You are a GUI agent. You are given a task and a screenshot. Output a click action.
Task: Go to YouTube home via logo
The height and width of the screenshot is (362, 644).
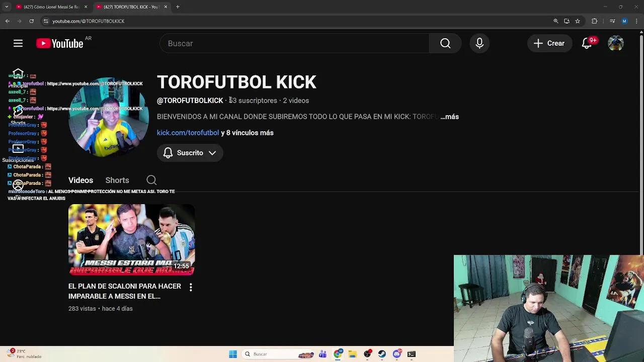pos(59,44)
